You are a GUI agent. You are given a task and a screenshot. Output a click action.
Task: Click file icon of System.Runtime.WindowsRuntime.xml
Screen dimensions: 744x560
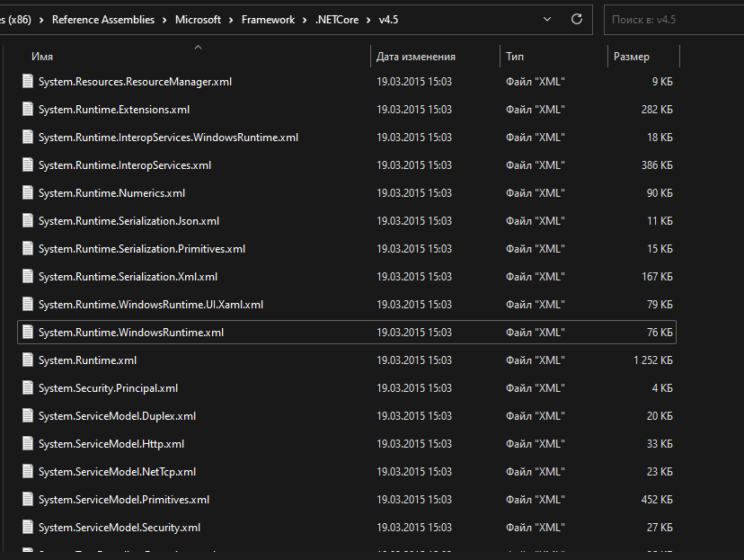click(x=28, y=333)
